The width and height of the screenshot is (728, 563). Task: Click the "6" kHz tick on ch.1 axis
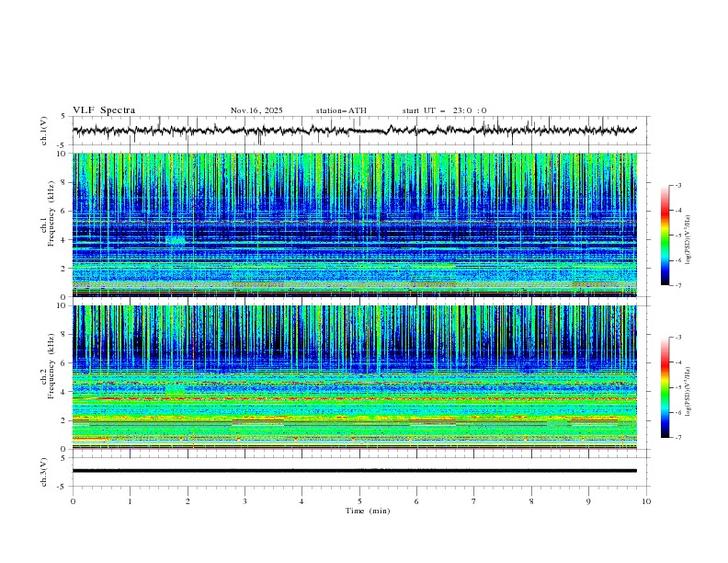click(x=64, y=211)
